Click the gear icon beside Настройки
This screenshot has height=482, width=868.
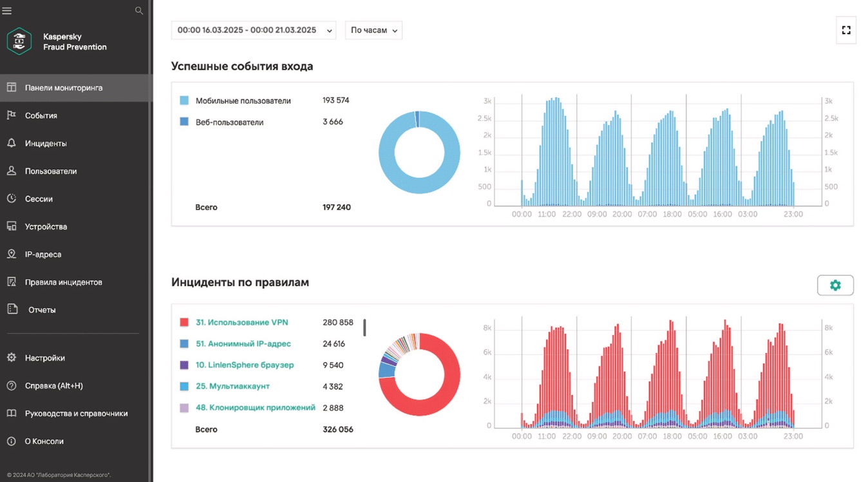(x=11, y=358)
